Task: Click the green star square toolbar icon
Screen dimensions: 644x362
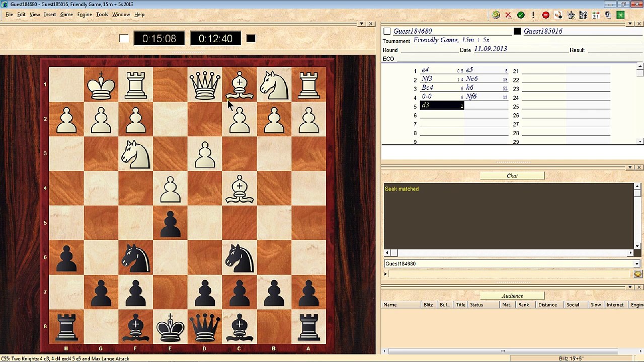Action: 620,15
